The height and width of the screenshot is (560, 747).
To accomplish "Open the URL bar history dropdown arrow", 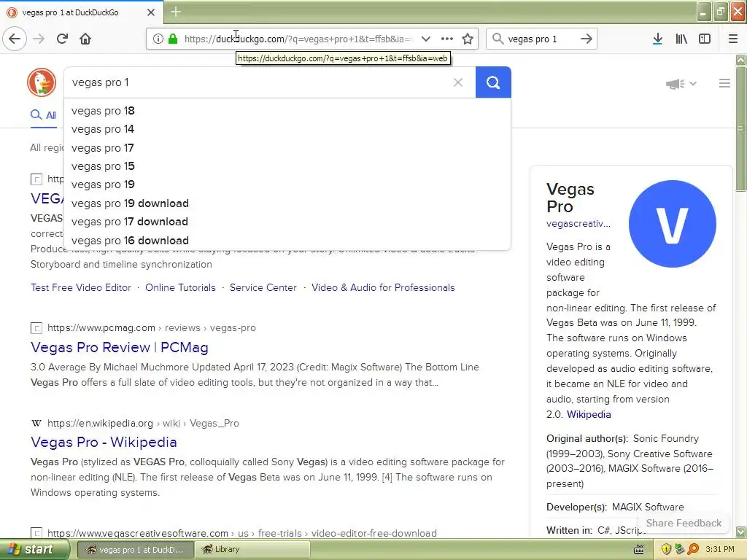I will coord(426,39).
